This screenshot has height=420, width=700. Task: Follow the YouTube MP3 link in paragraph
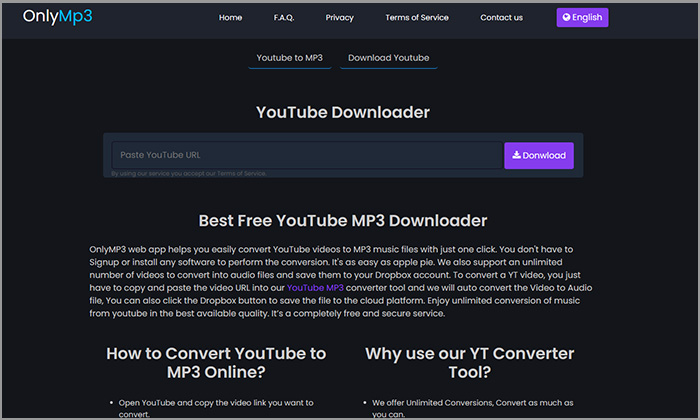(x=315, y=288)
